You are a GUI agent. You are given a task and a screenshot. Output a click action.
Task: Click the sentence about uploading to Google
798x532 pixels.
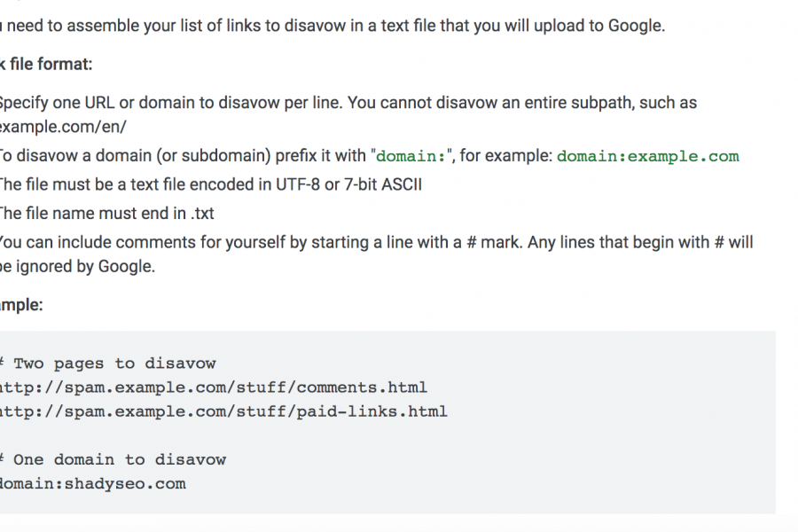[332, 26]
